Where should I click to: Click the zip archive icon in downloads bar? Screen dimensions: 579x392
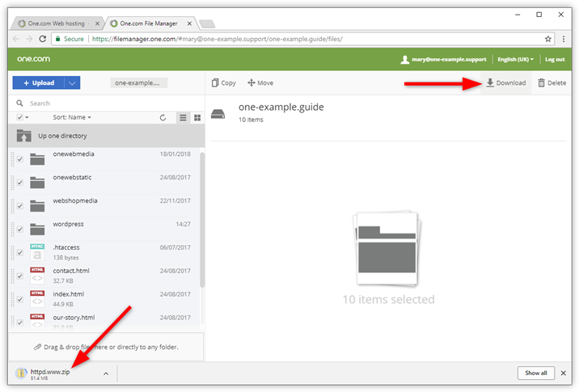(x=21, y=373)
